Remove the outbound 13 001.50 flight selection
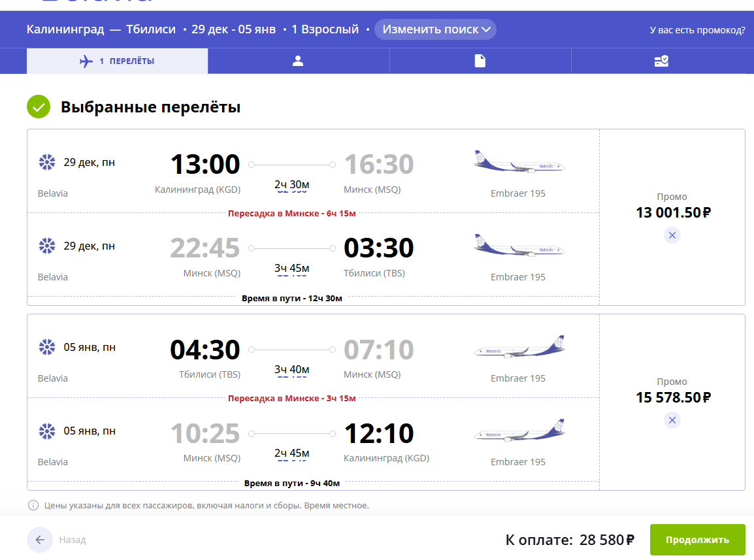The height and width of the screenshot is (560, 754). tap(672, 235)
